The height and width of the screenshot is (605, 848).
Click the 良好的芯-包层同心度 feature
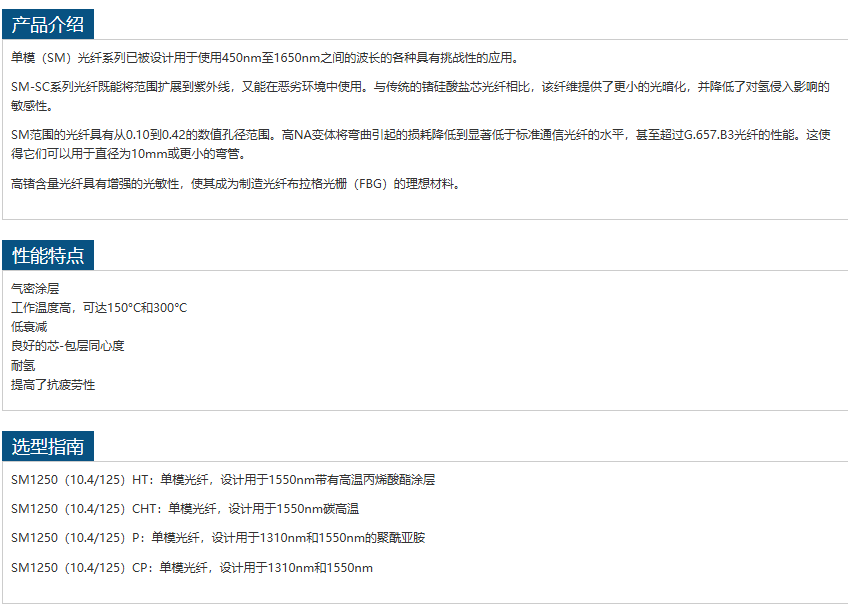click(x=67, y=346)
